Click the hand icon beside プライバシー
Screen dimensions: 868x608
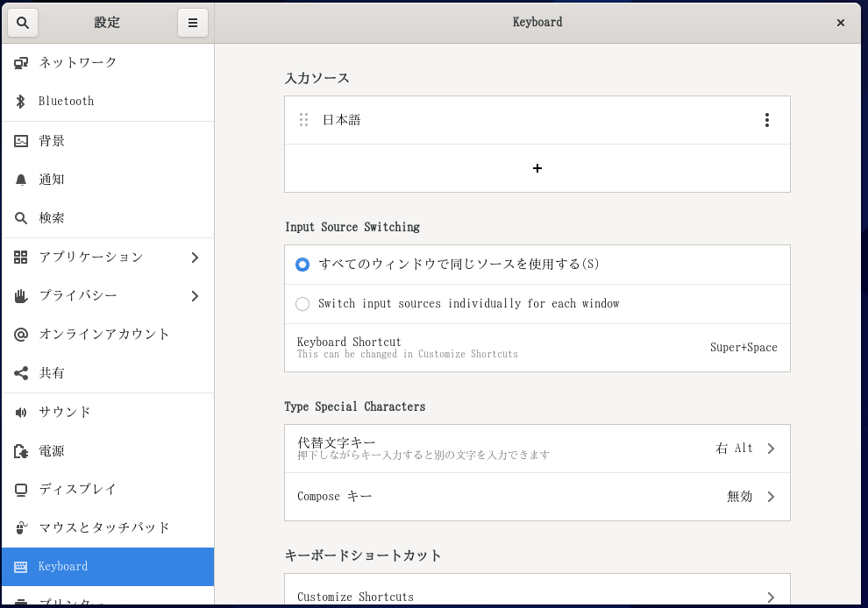pyautogui.click(x=21, y=296)
